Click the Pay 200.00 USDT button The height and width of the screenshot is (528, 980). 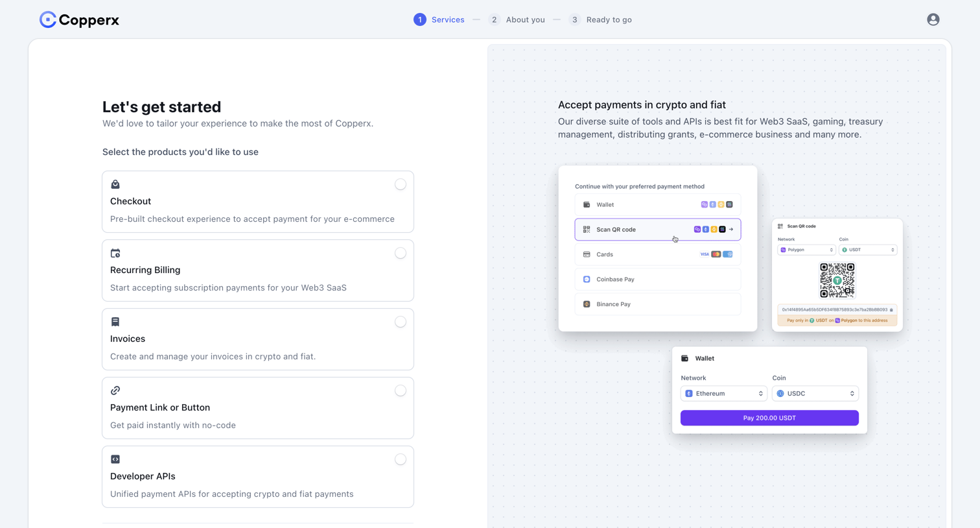pyautogui.click(x=769, y=418)
